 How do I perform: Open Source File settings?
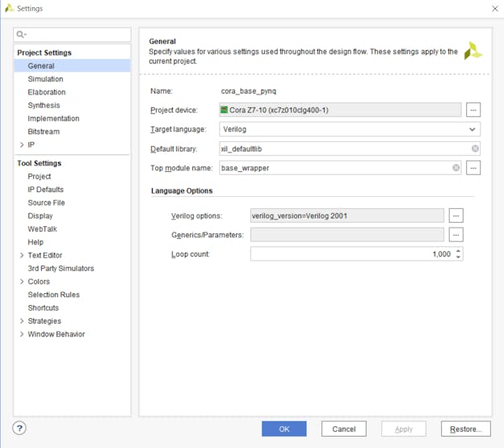(x=46, y=203)
